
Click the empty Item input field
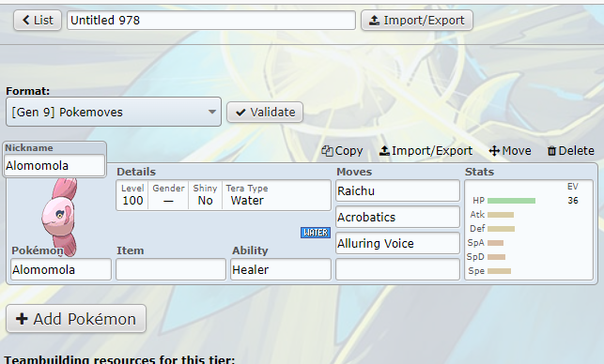[x=171, y=269]
